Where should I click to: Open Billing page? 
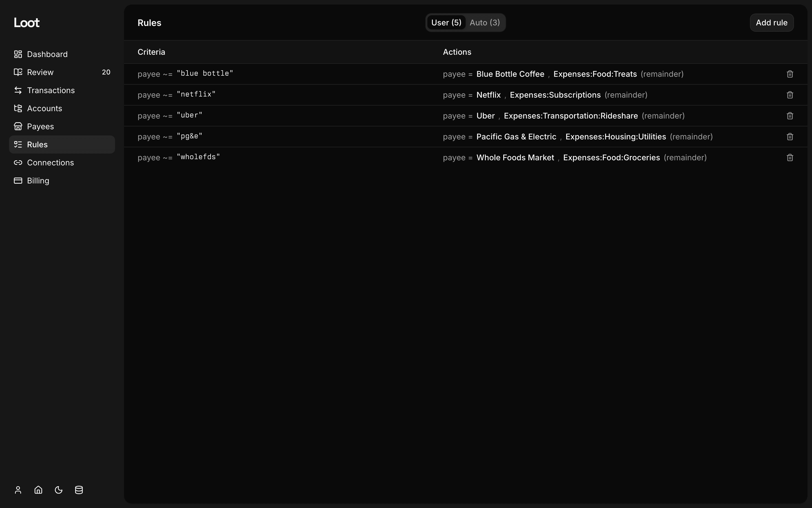[62, 181]
